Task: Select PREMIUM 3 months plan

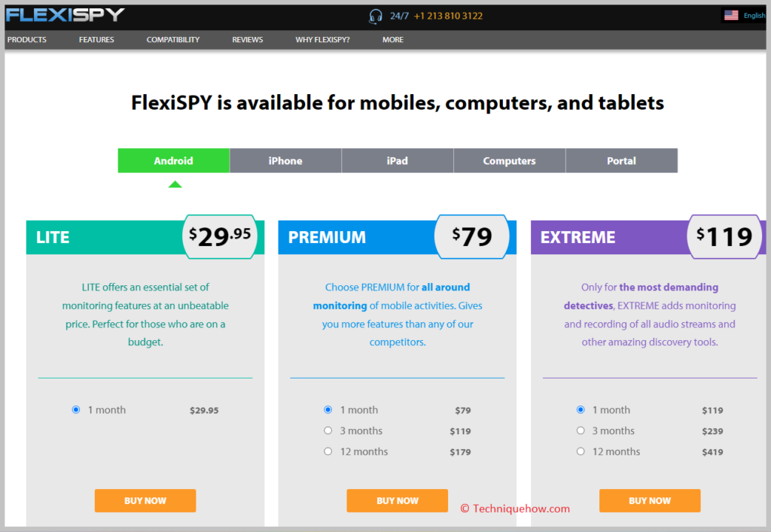Action: (x=328, y=431)
